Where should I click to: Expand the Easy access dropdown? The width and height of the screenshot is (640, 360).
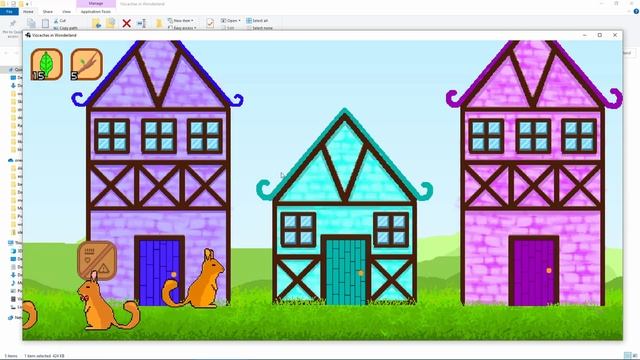(182, 28)
